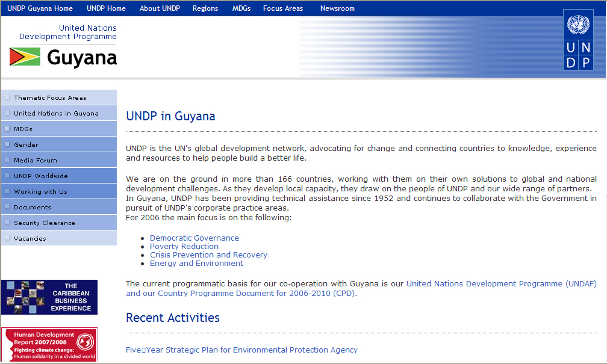Open the MDGs top navigation item
The width and height of the screenshot is (607, 364).
[241, 8]
